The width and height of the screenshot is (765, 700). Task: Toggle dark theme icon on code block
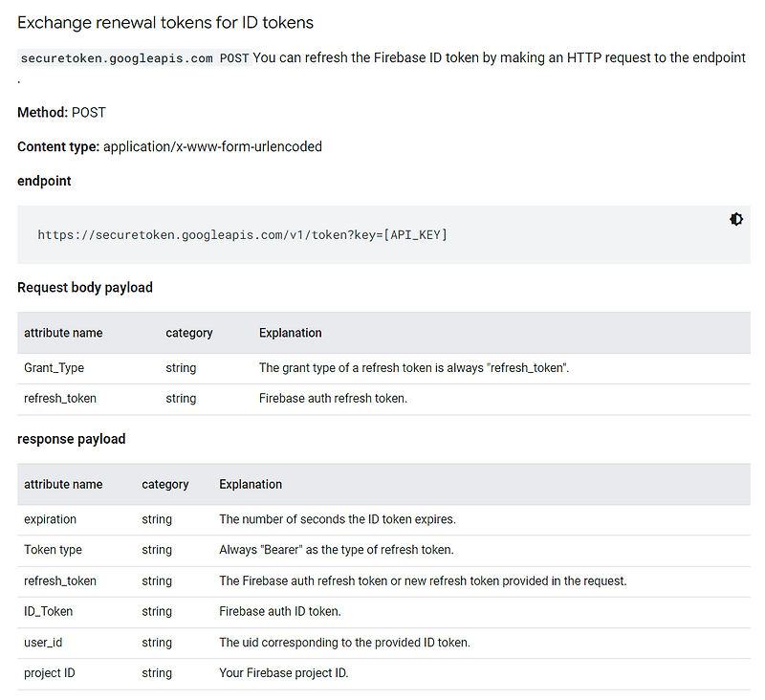click(735, 219)
